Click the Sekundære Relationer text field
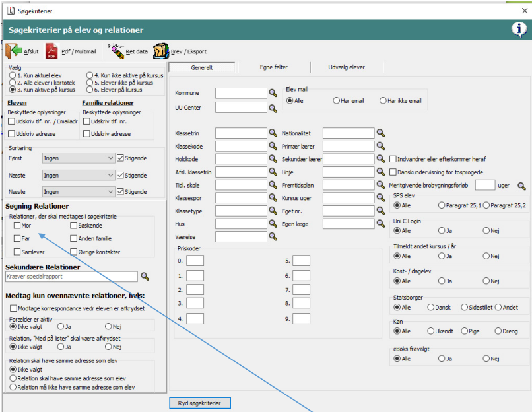Screen dimensions: 532x412 click(x=71, y=276)
